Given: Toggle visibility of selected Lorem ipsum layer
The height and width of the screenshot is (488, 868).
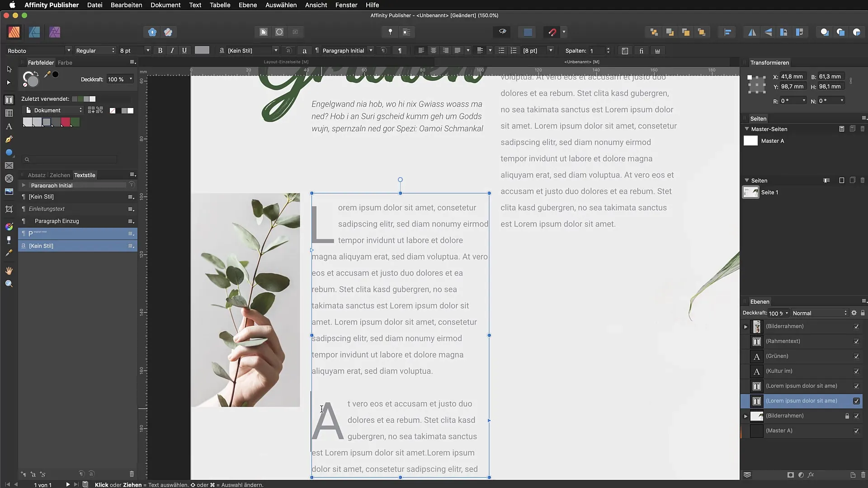Looking at the screenshot, I should 856,401.
